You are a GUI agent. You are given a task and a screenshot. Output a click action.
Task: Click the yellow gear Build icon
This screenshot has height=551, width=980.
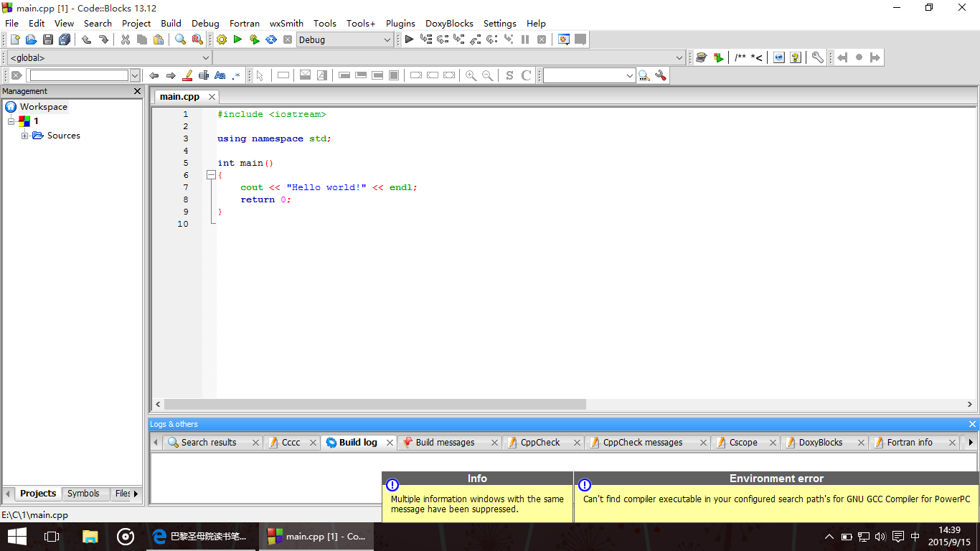(x=222, y=40)
